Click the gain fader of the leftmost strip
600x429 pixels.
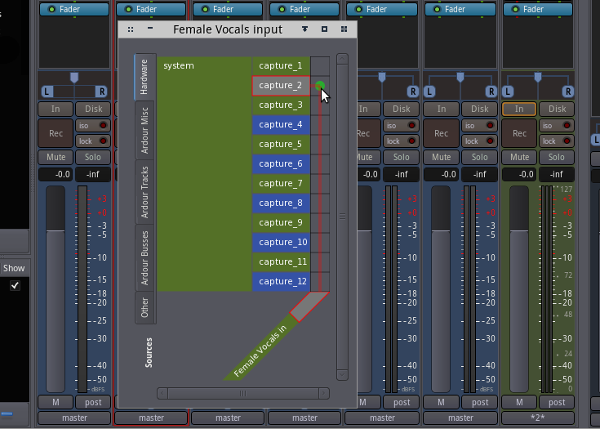[55, 289]
